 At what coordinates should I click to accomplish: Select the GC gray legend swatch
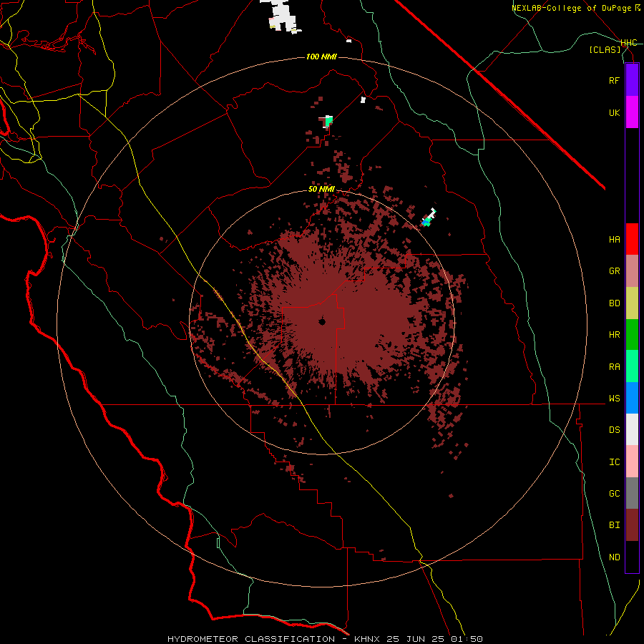pos(632,493)
